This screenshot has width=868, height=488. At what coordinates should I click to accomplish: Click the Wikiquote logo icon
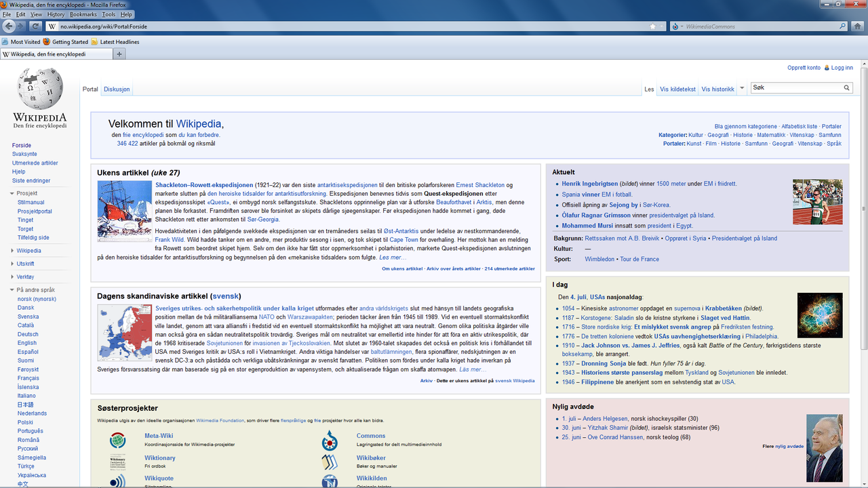(117, 482)
